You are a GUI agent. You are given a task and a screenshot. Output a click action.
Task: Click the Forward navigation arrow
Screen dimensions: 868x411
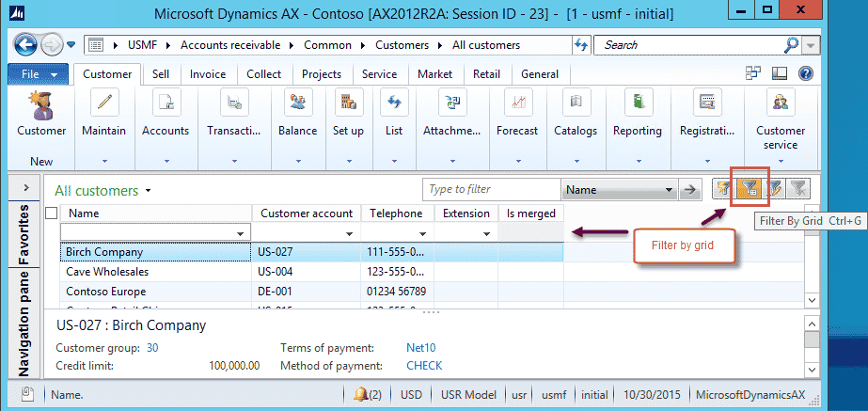pyautogui.click(x=52, y=45)
